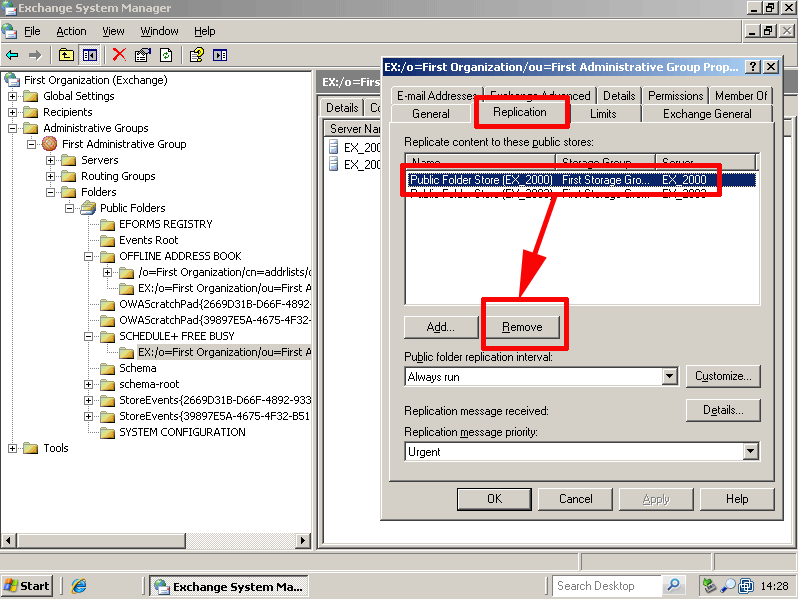Open the Action menu
Screen dimensions: 798x599
point(71,31)
